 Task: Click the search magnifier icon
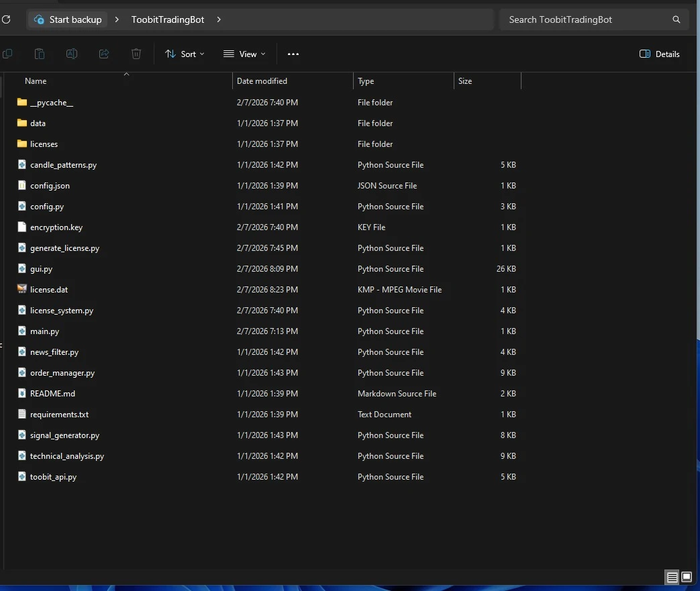point(677,19)
